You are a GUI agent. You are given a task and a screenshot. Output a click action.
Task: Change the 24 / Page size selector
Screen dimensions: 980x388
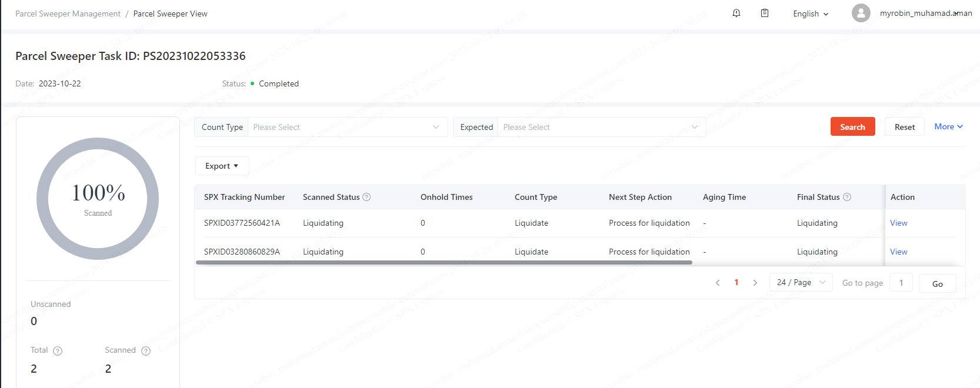801,283
